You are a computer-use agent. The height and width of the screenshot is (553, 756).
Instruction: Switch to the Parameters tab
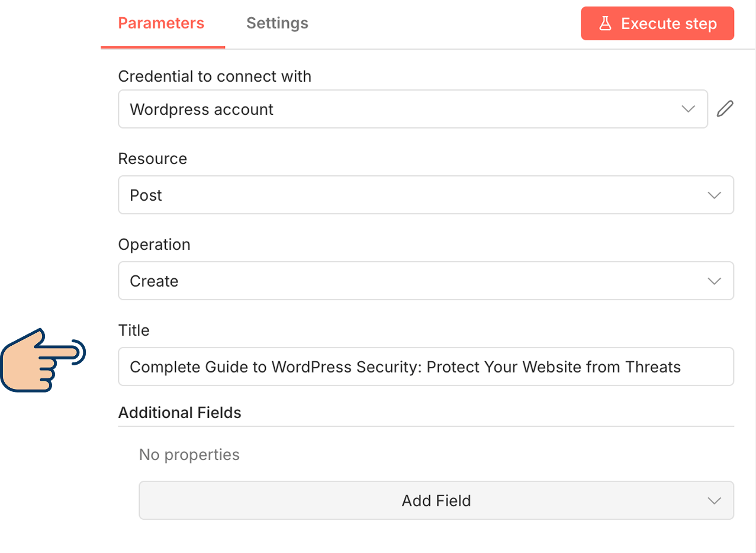click(x=161, y=24)
